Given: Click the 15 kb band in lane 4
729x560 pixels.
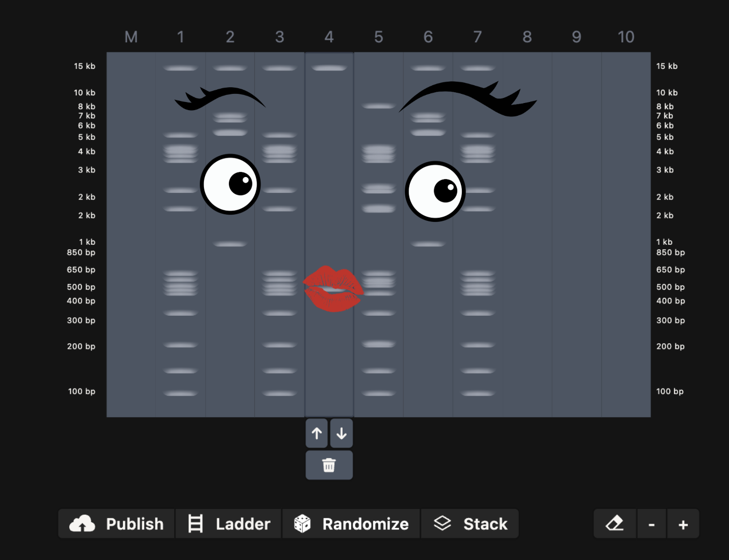Looking at the screenshot, I should (x=329, y=68).
